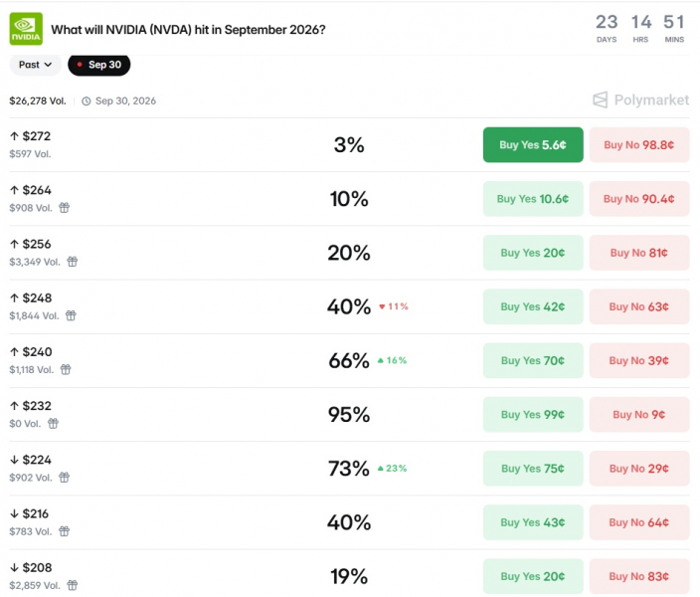700x597 pixels.
Task: Open the Past dropdown
Action: pos(35,65)
